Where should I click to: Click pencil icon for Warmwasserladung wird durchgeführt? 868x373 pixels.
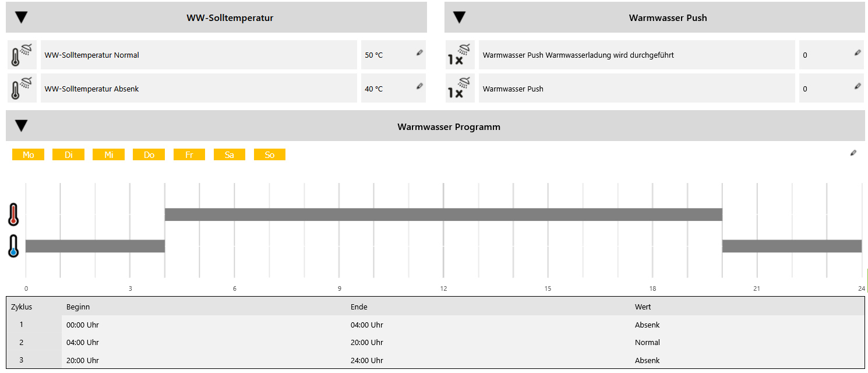(x=858, y=53)
